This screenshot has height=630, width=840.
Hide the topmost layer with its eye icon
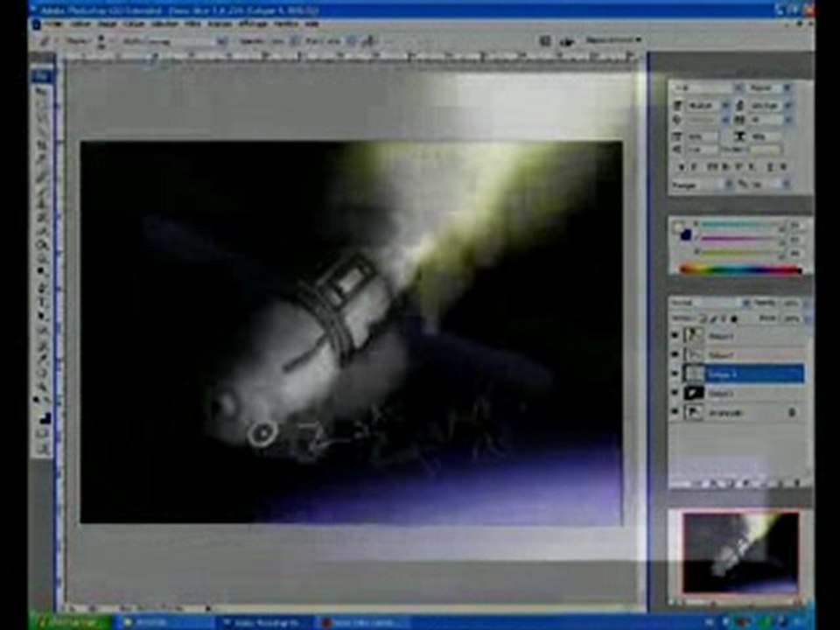[x=675, y=336]
